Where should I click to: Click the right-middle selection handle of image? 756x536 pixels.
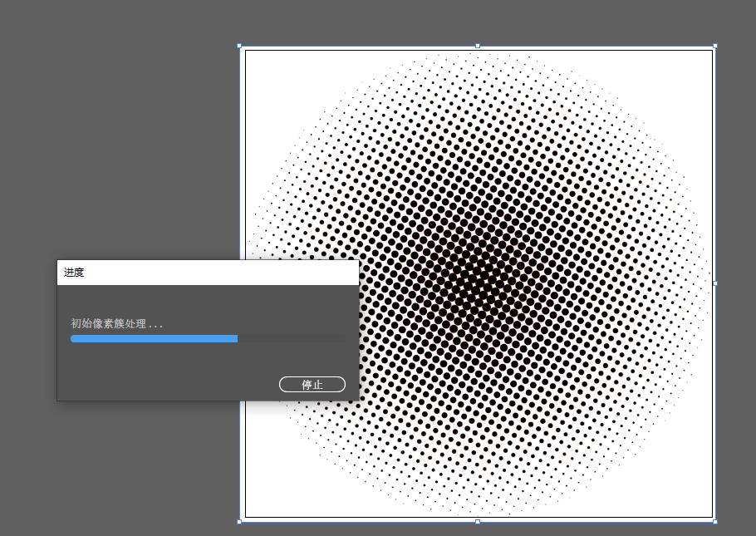point(715,283)
